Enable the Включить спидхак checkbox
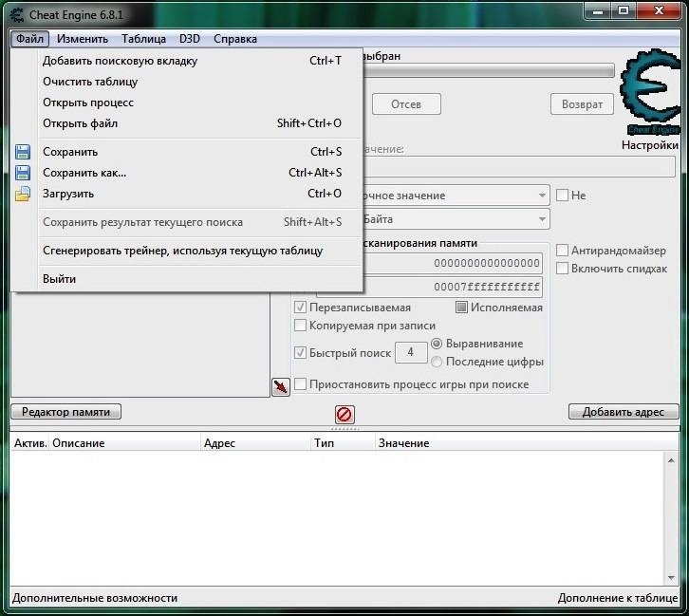The width and height of the screenshot is (689, 616). click(562, 269)
